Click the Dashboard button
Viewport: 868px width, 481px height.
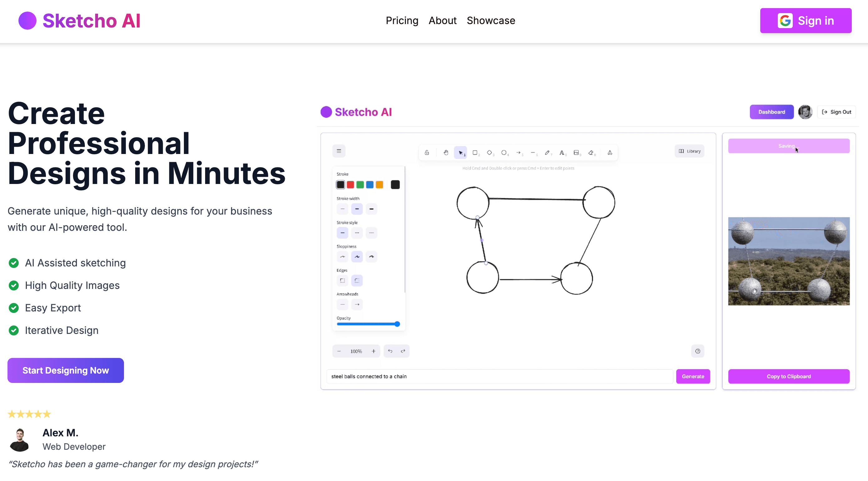pos(772,112)
